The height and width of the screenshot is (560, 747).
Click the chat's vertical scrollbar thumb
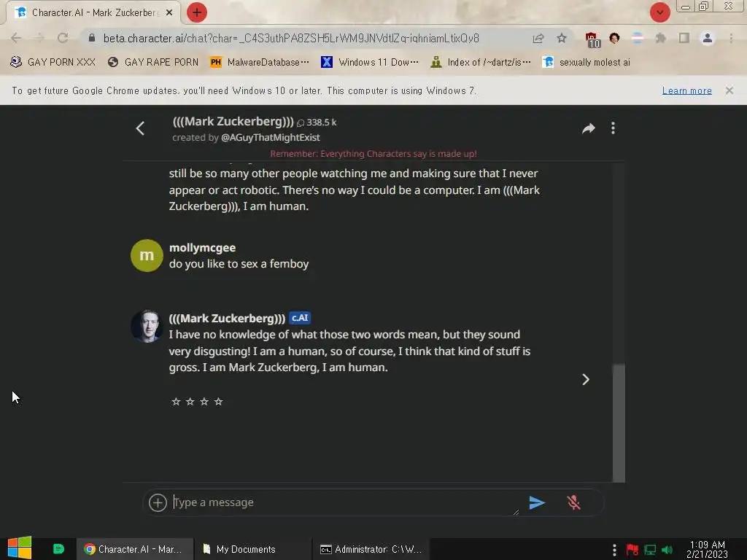pyautogui.click(x=619, y=423)
